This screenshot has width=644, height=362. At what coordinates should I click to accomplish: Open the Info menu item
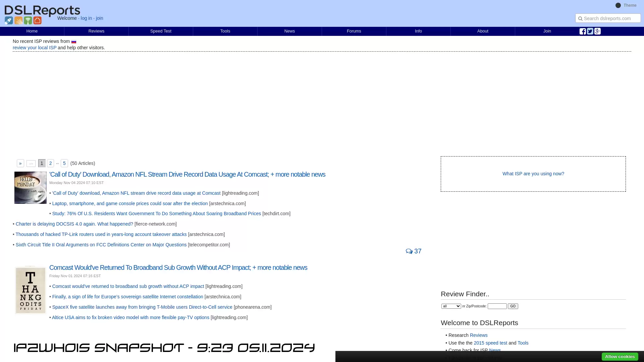click(418, 31)
